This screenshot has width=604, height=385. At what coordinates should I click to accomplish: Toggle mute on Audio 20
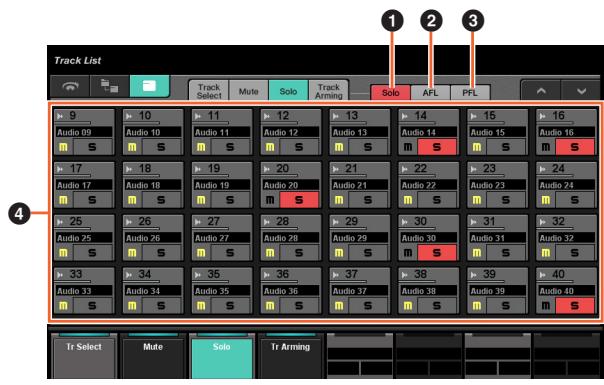[x=270, y=200]
